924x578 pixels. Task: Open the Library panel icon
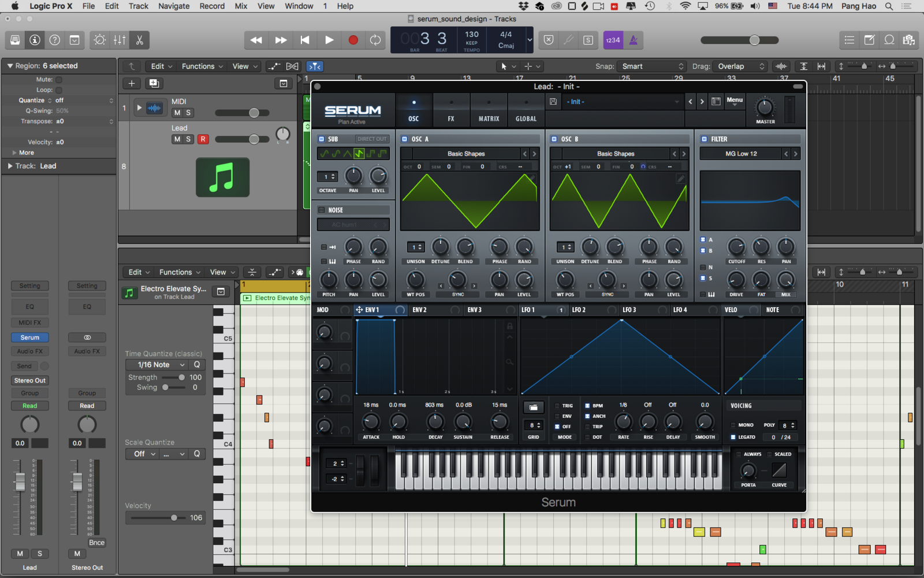16,40
